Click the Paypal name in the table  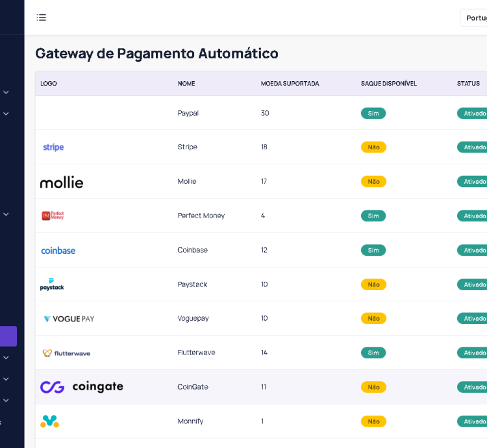188,113
